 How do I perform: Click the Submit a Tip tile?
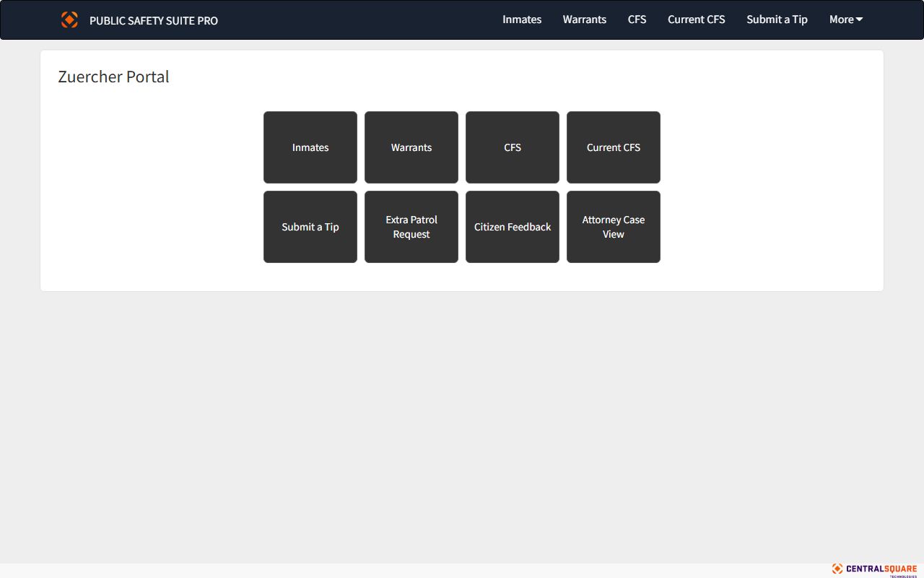(310, 227)
